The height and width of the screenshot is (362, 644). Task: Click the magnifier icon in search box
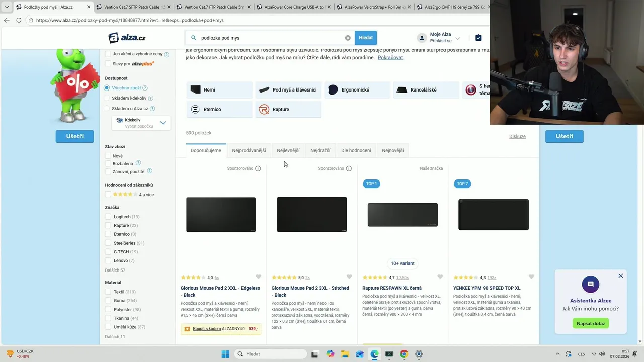click(193, 38)
